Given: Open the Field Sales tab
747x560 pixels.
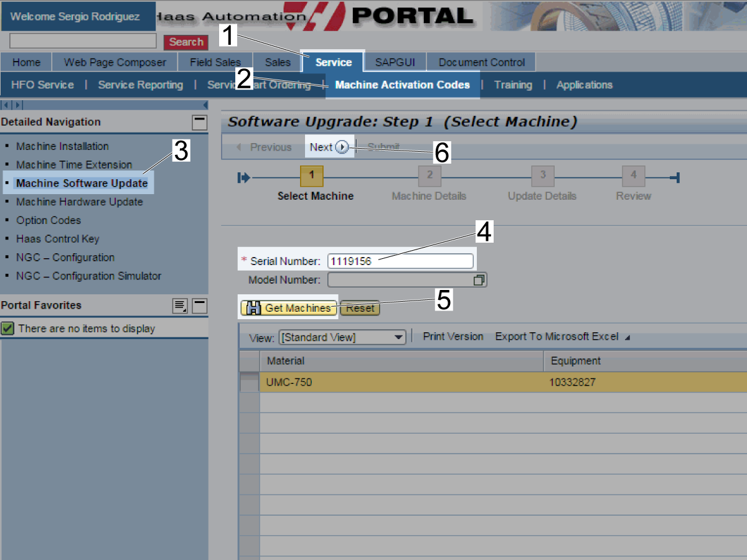Looking at the screenshot, I should (215, 62).
